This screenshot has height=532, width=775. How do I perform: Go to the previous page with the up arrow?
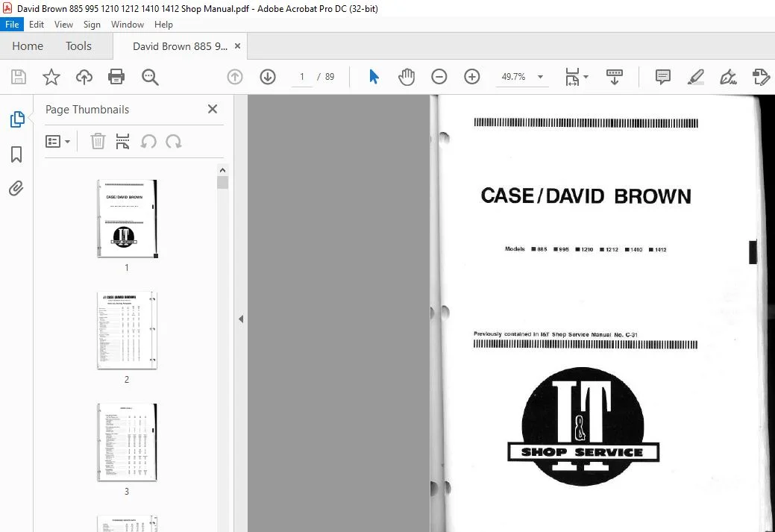coord(235,77)
